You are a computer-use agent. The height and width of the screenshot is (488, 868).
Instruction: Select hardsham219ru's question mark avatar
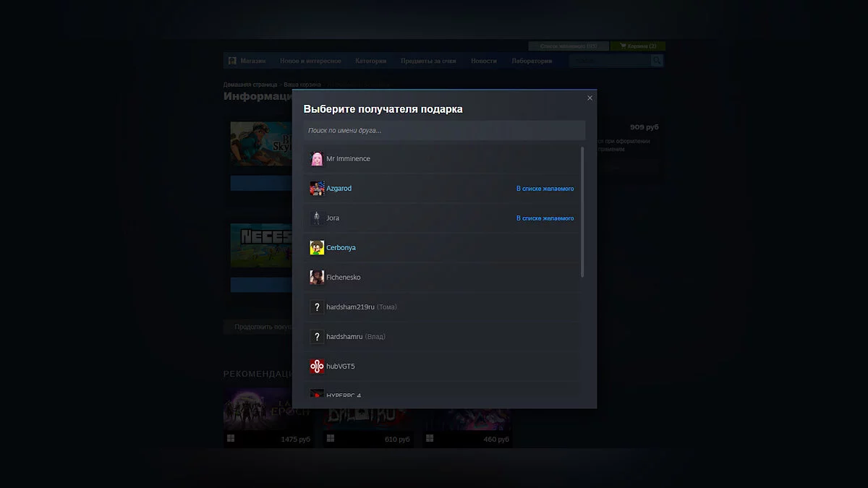point(317,307)
